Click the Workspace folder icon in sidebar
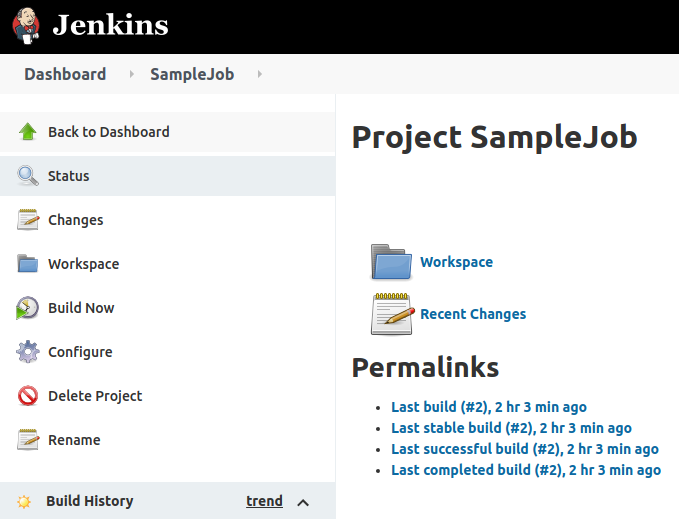Image resolution: width=679 pixels, height=519 pixels. point(28,264)
